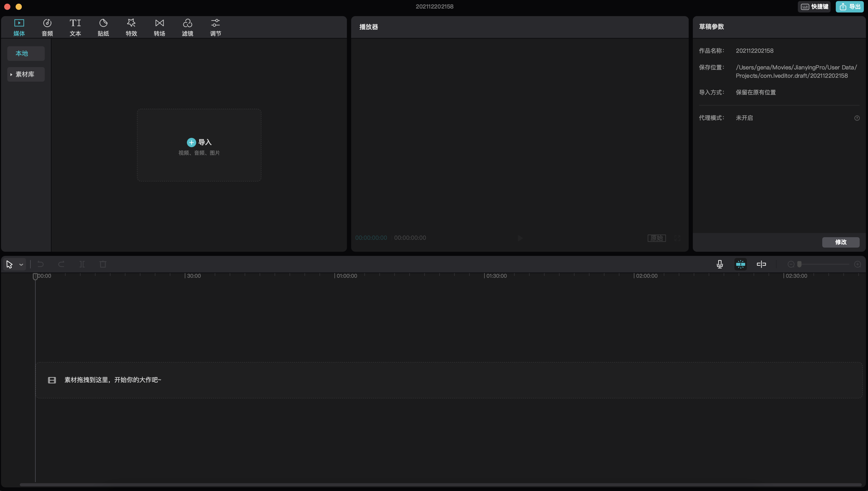
Task: Click the split clip icon in timeline toolbar
Action: 82,264
